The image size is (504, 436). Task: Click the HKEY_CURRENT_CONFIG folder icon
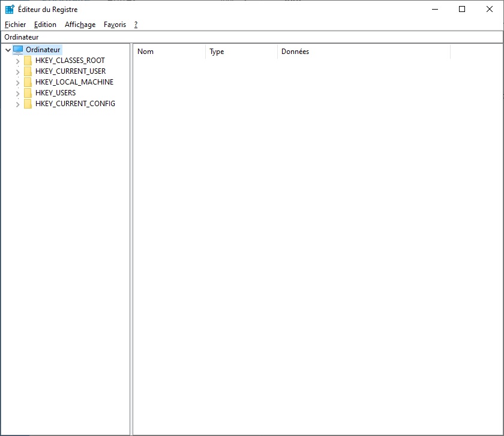pyautogui.click(x=28, y=104)
